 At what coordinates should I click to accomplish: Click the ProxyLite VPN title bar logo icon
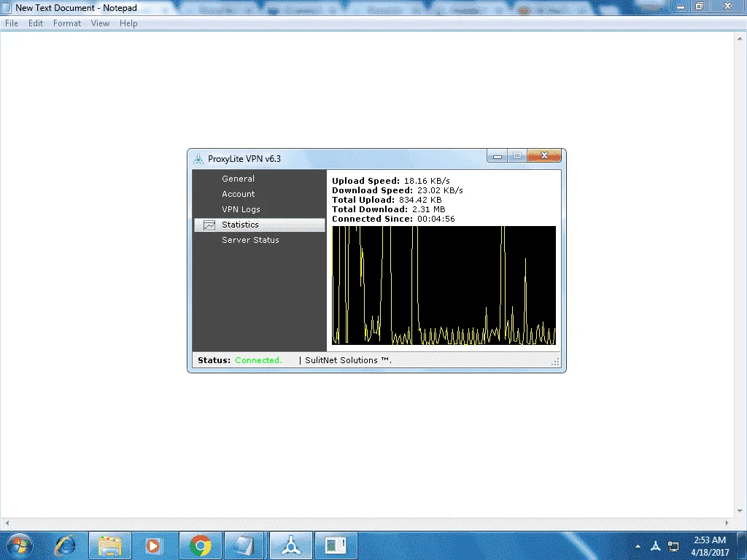click(198, 158)
